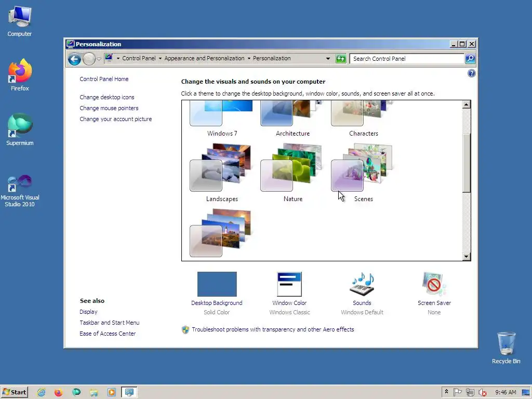
Task: Select the Scenes theme
Action: point(363,173)
